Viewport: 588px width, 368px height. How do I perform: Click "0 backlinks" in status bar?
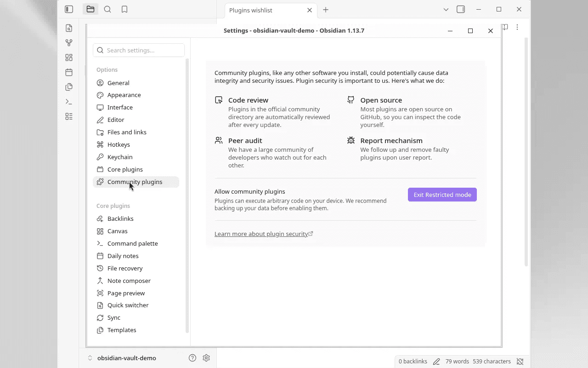413,362
